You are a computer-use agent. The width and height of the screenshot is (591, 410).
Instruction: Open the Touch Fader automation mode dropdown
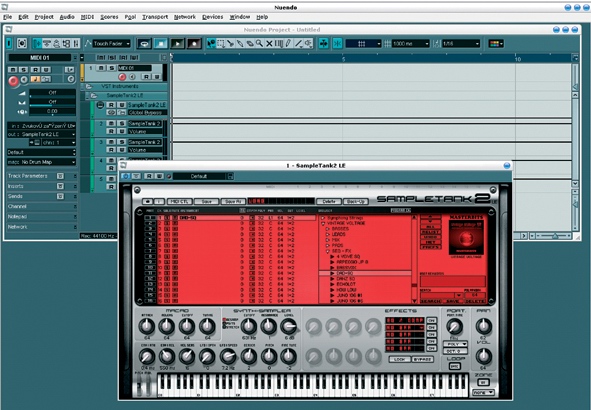point(112,44)
